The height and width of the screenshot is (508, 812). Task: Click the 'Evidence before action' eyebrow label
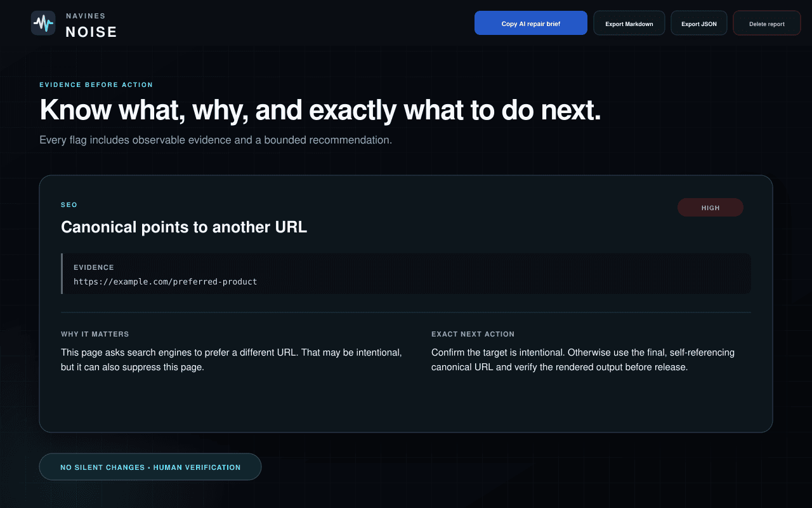coord(96,84)
